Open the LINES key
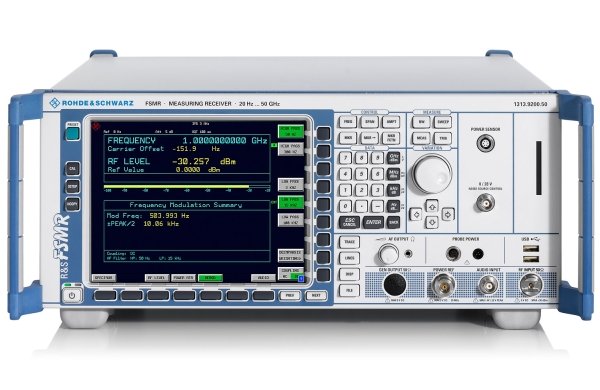The width and height of the screenshot is (600, 390). pos(349,258)
